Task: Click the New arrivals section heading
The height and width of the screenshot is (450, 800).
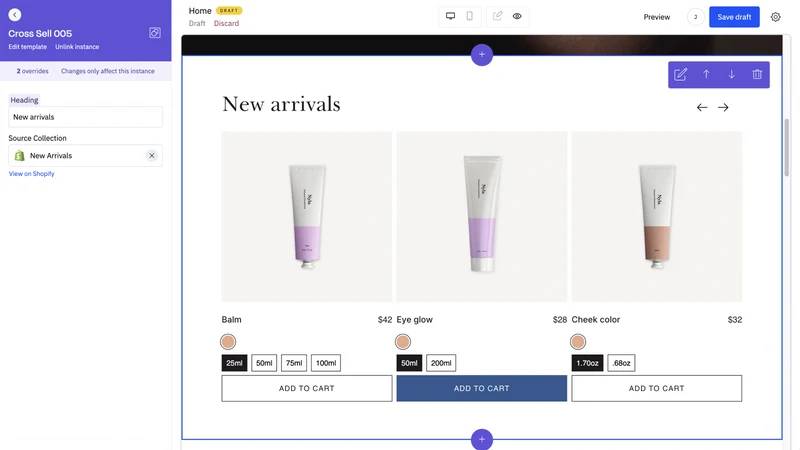Action: (281, 104)
